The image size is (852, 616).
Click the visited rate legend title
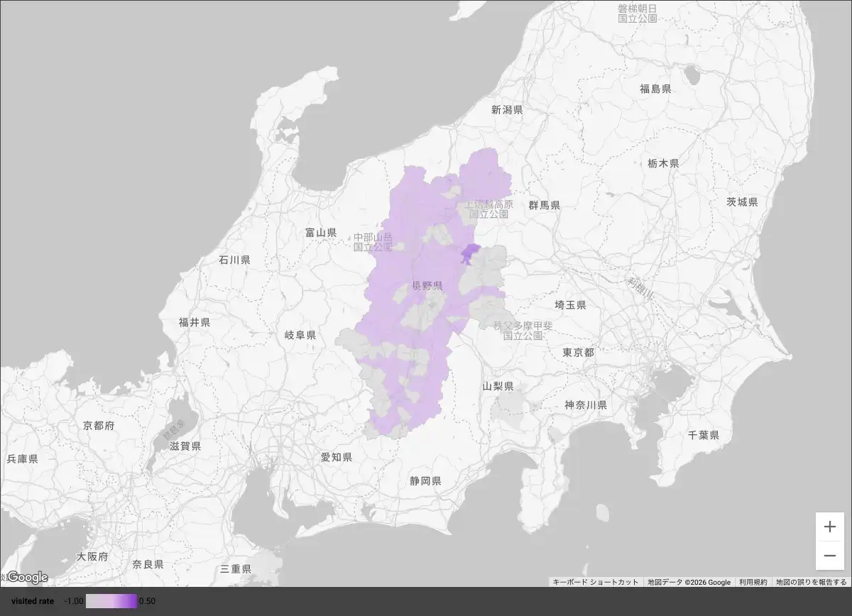pos(33,601)
